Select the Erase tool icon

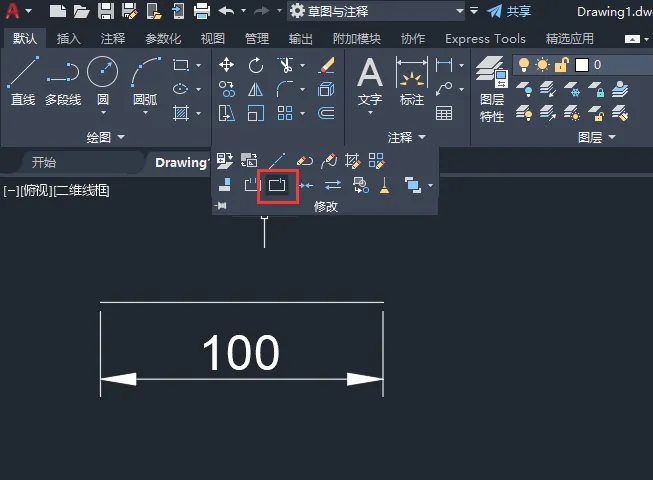tap(327, 65)
